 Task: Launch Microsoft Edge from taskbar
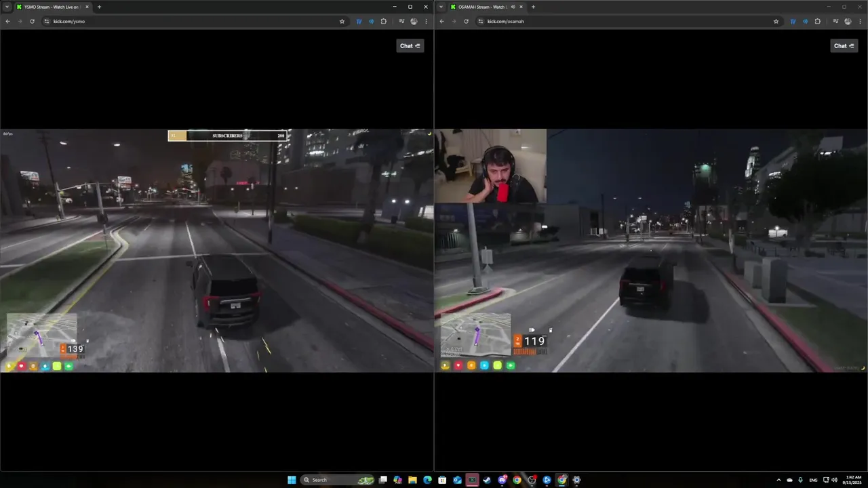pos(427,480)
